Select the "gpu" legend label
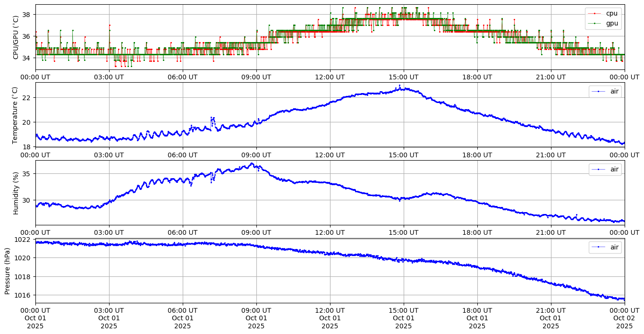The image size is (644, 334). pyautogui.click(x=612, y=23)
